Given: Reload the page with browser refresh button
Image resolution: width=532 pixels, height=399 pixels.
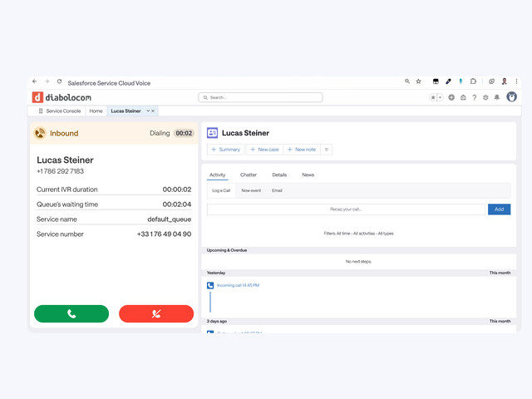Looking at the screenshot, I should 59,82.
